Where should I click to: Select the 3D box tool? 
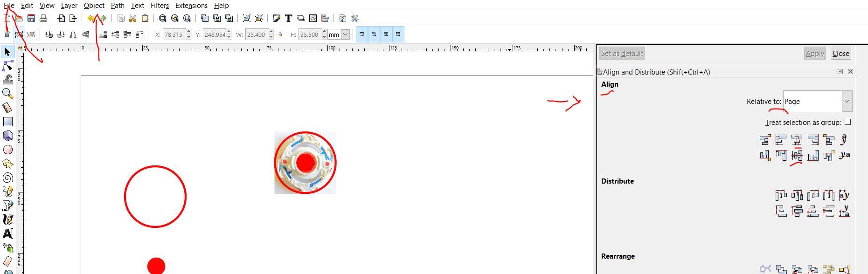[7, 136]
